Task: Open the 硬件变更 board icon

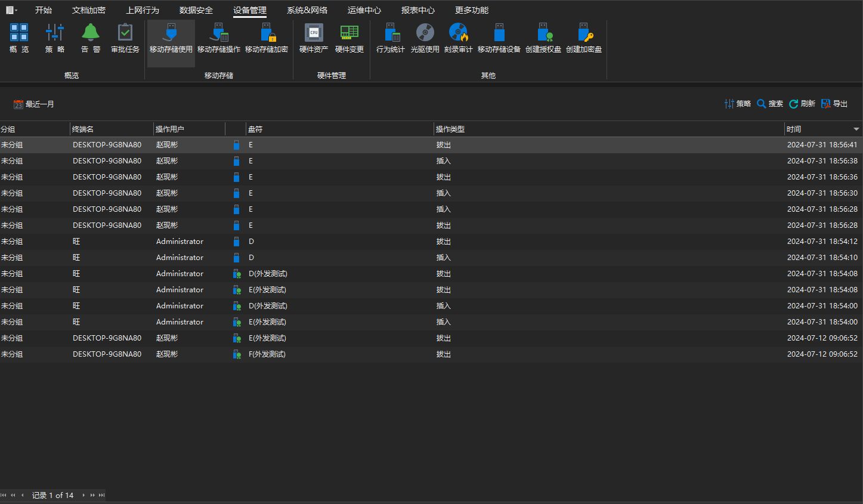Action: [x=349, y=32]
